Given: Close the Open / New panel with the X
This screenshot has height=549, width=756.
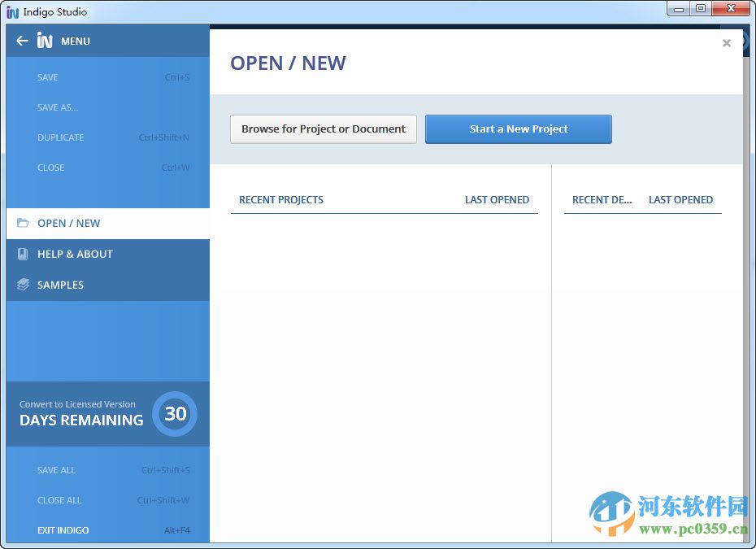Looking at the screenshot, I should pyautogui.click(x=727, y=43).
